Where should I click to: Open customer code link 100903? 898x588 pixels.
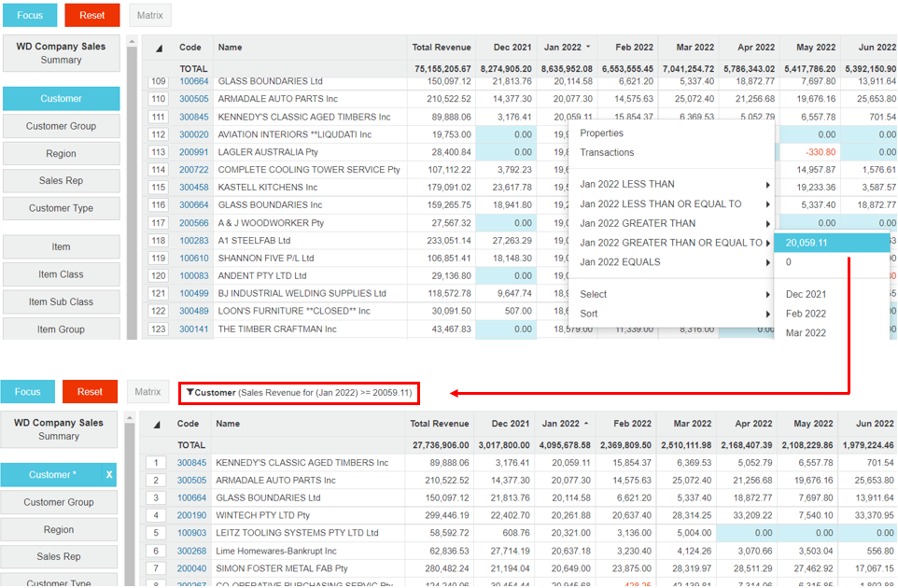point(192,533)
